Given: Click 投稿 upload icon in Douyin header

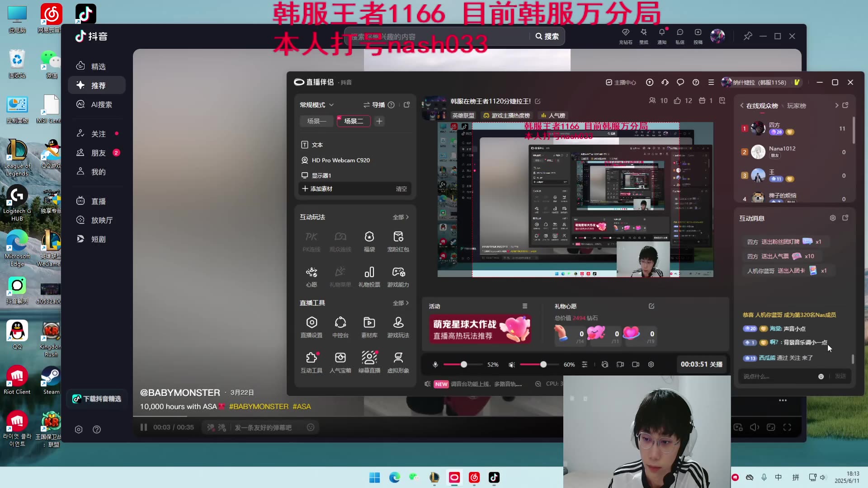Looking at the screenshot, I should [698, 36].
